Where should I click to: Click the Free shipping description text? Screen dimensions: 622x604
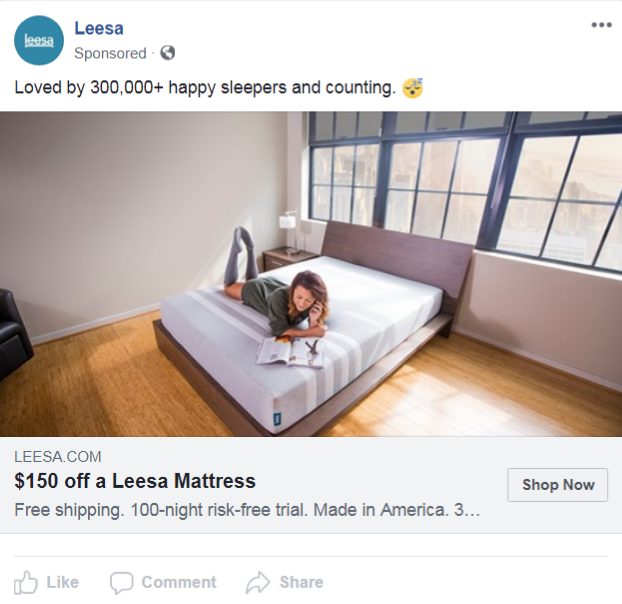[247, 510]
